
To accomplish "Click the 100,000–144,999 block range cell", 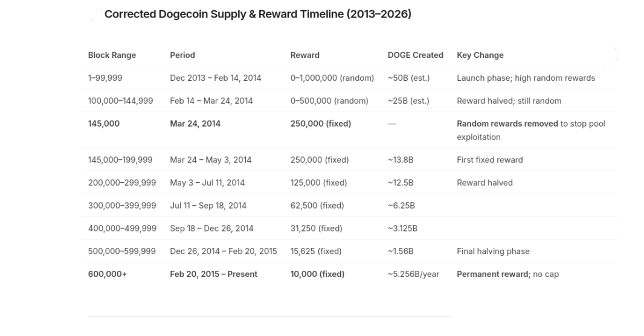I will click(x=120, y=101).
